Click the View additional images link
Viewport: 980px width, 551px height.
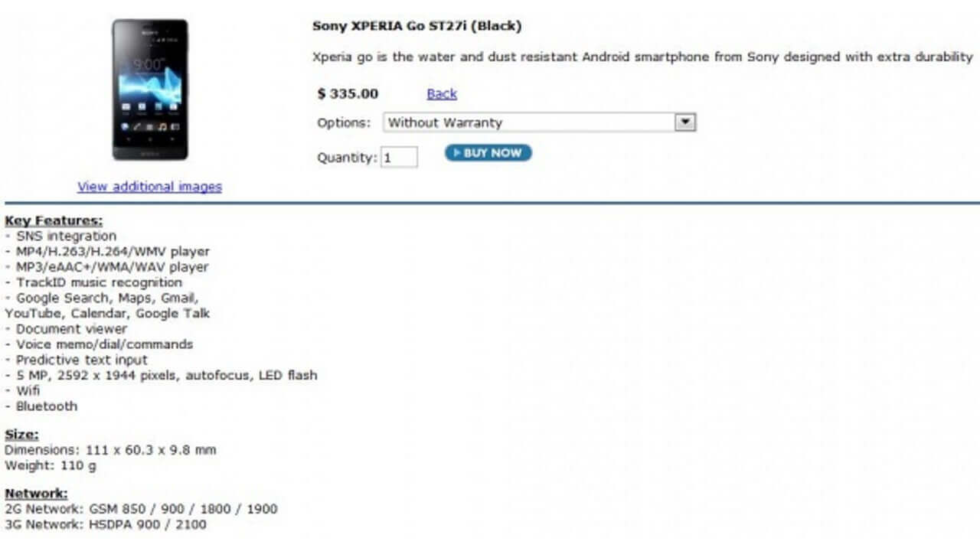(x=150, y=186)
